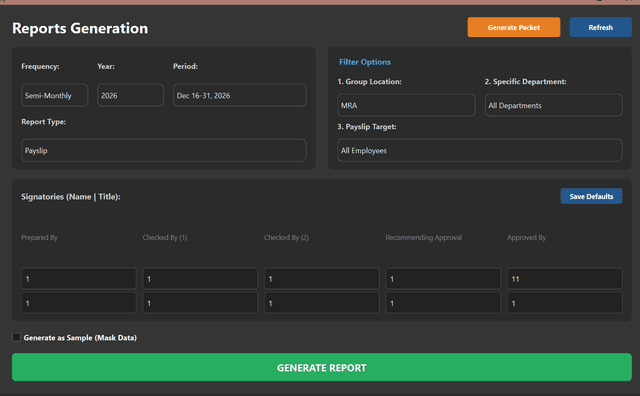Click the Checked By (2) title field
This screenshot has width=640, height=396.
[322, 303]
